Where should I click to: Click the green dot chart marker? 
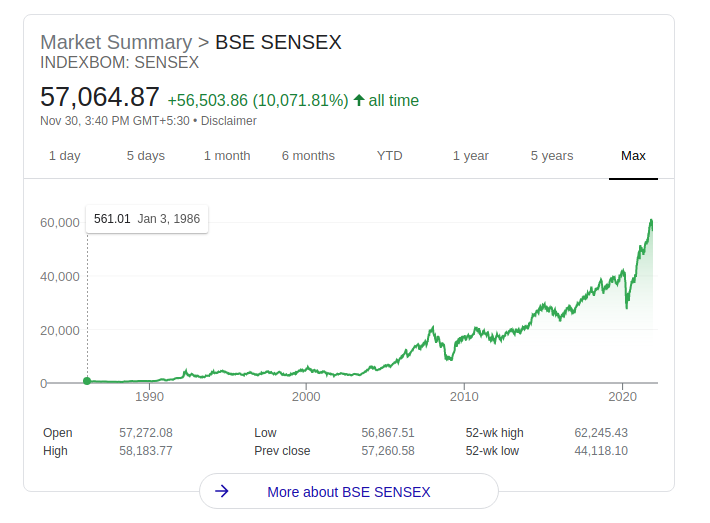[87, 381]
